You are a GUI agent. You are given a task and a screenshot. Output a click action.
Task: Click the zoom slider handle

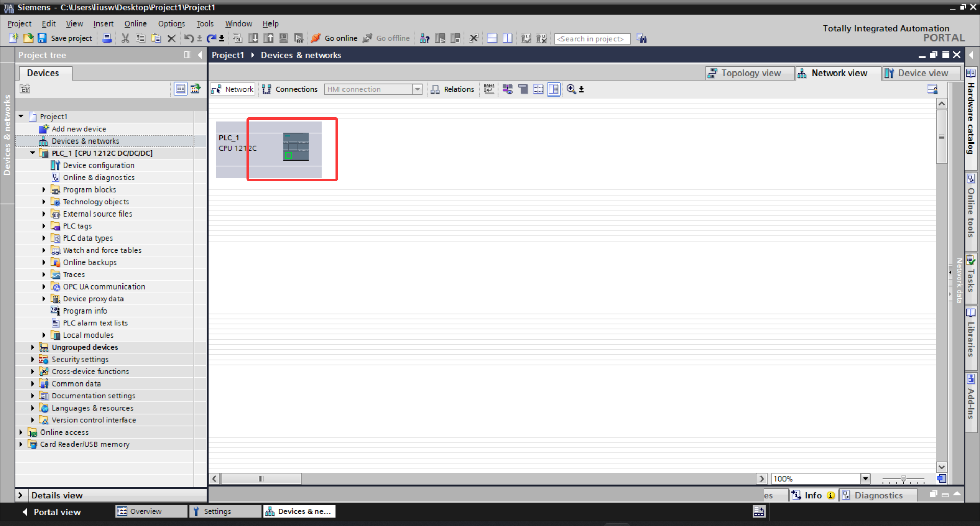903,479
